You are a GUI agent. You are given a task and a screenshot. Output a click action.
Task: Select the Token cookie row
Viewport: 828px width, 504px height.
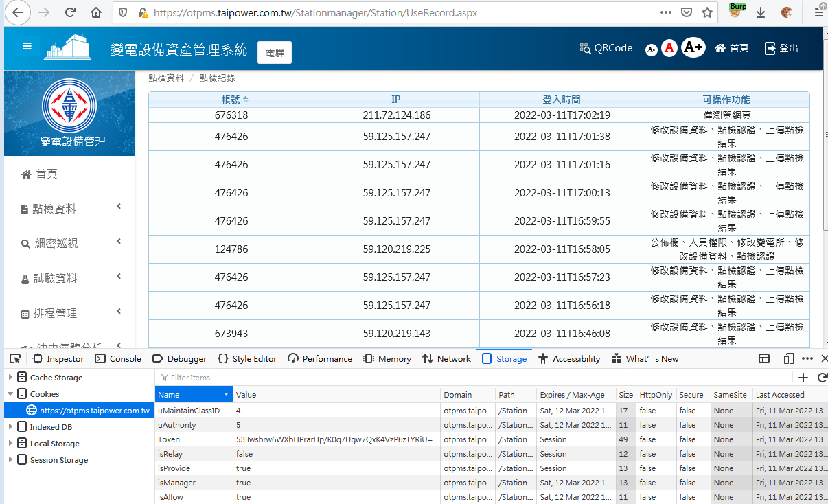point(492,439)
